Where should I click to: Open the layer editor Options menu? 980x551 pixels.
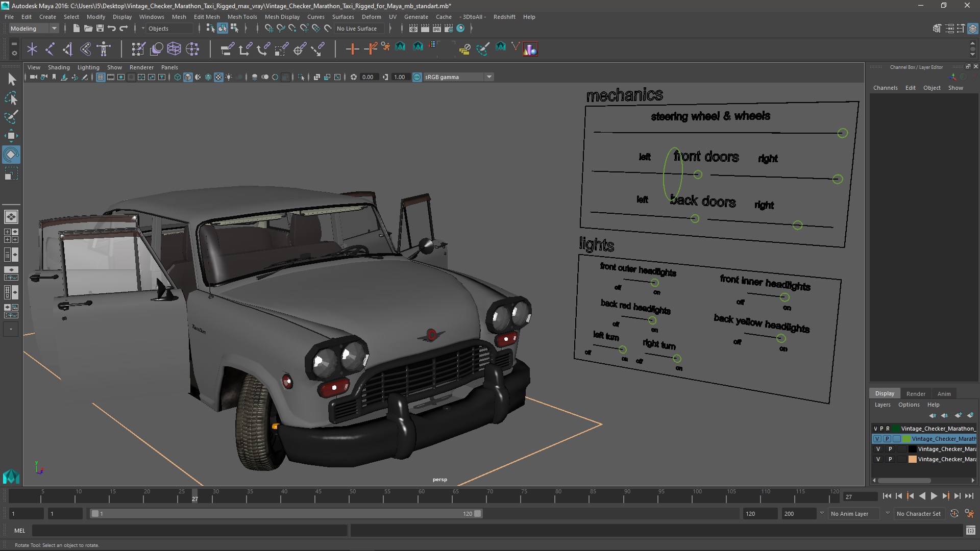tap(909, 405)
